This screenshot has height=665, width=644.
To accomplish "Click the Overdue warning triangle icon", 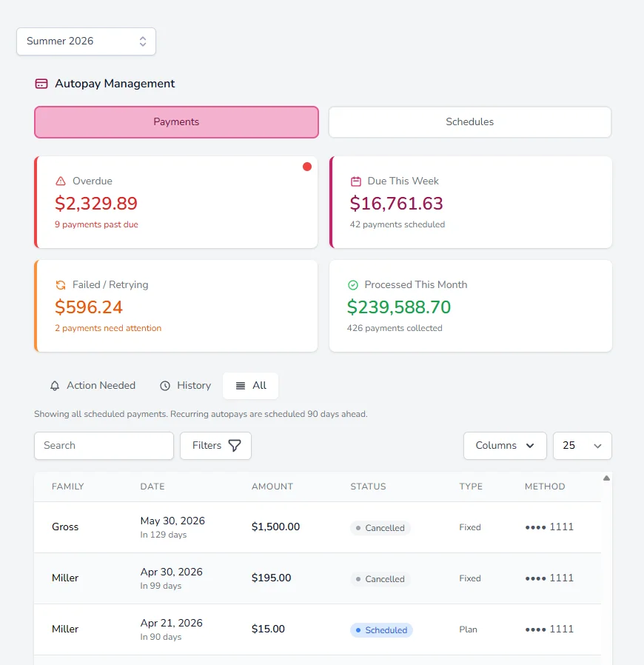I will pos(61,181).
